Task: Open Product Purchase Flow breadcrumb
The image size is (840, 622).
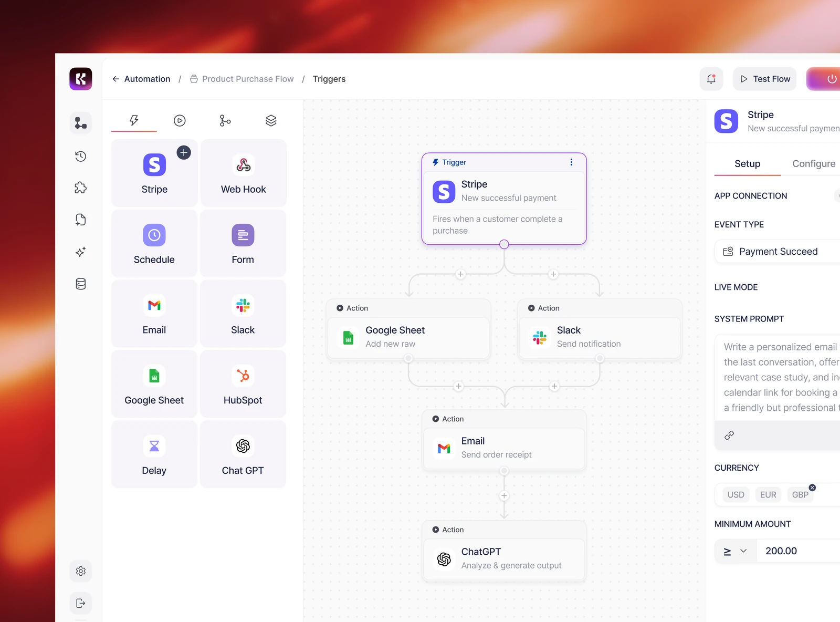Action: tap(242, 79)
